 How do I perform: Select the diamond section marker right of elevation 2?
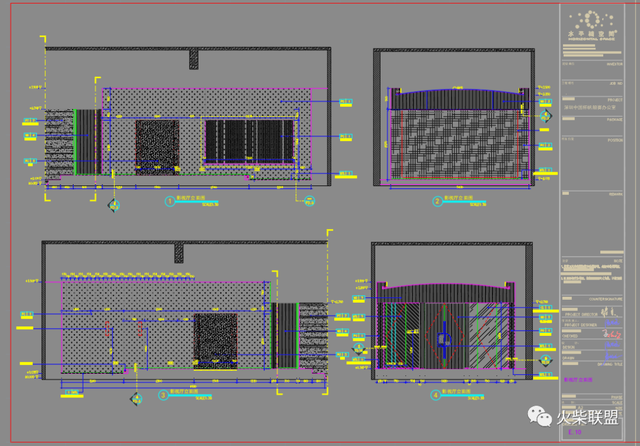click(546, 116)
